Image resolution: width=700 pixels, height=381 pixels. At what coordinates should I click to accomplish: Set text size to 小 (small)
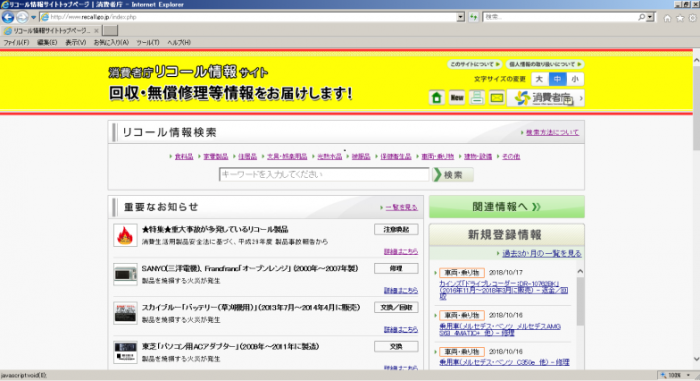575,79
